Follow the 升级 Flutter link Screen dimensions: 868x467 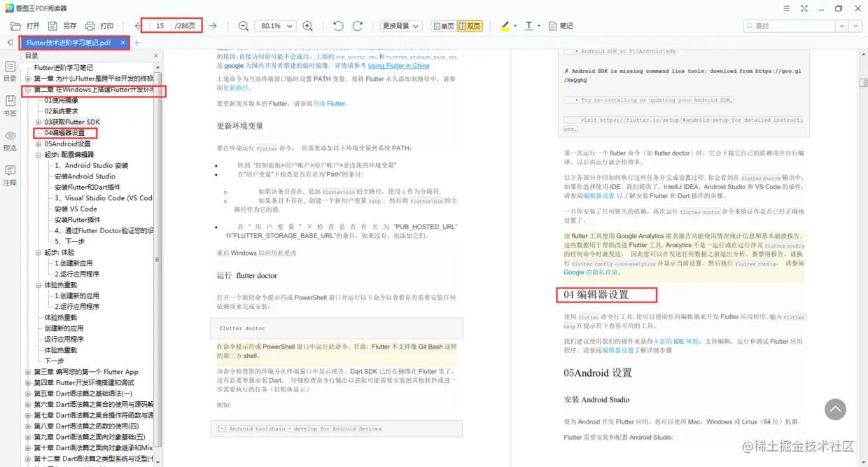[x=329, y=104]
